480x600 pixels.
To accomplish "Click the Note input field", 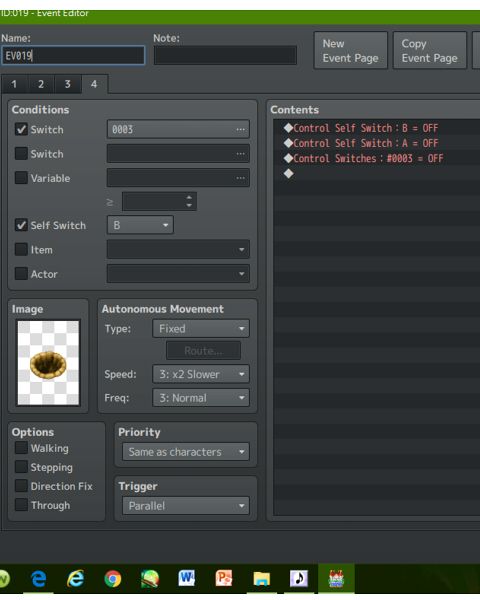I will tap(225, 55).
